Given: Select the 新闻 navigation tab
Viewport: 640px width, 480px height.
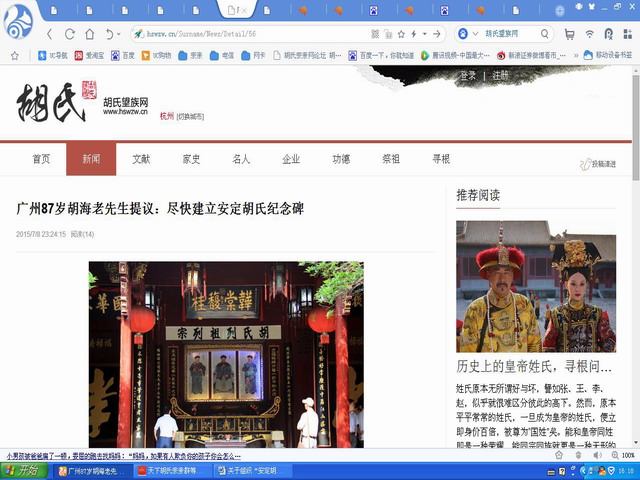Looking at the screenshot, I should 91,159.
